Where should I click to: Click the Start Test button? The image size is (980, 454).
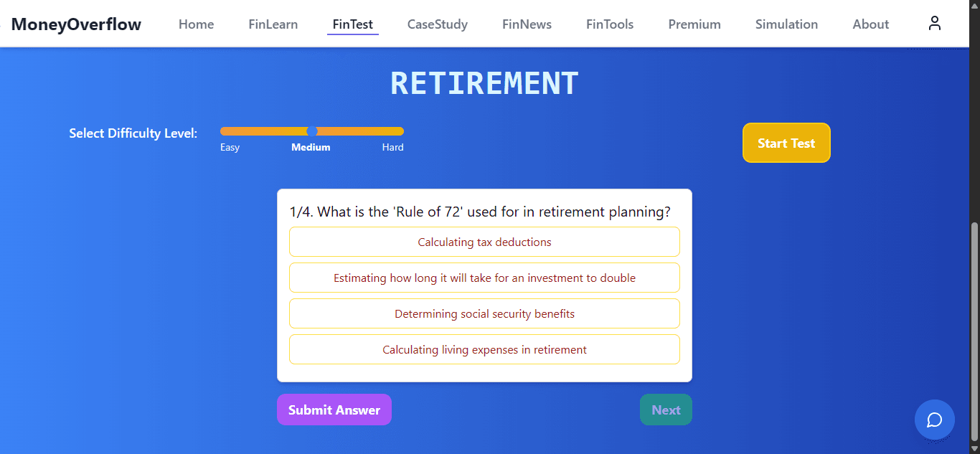786,143
